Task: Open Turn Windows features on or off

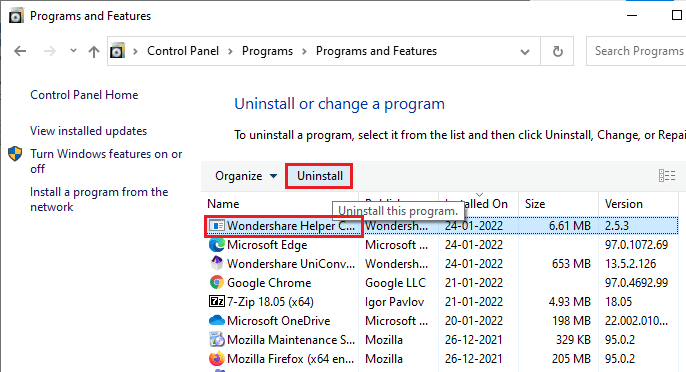Action: coord(106,161)
